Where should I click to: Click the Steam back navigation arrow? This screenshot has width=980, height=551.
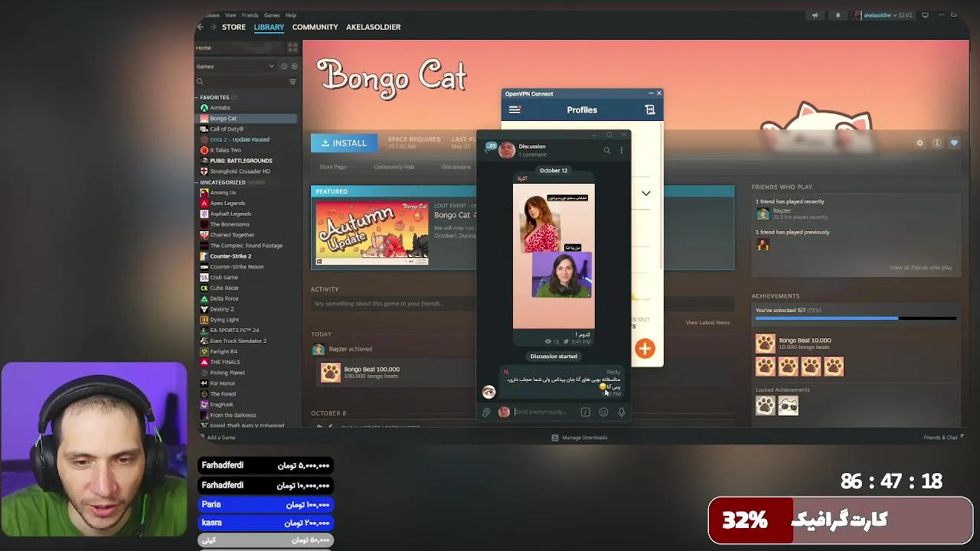[201, 27]
